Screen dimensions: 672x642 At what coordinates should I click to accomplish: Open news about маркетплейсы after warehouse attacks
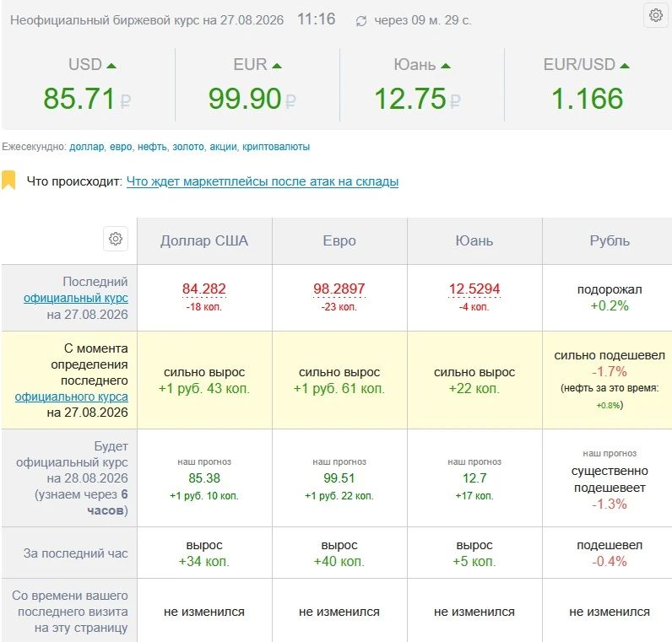click(263, 181)
